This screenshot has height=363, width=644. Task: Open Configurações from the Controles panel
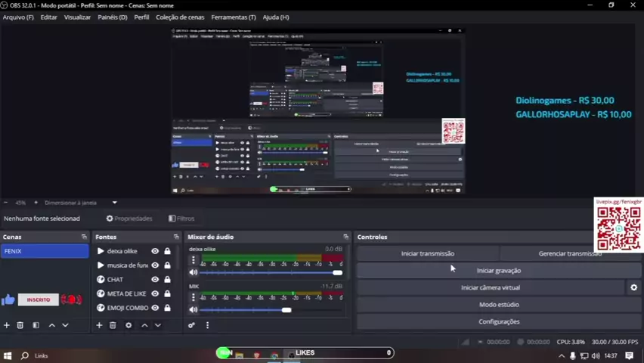(x=498, y=321)
